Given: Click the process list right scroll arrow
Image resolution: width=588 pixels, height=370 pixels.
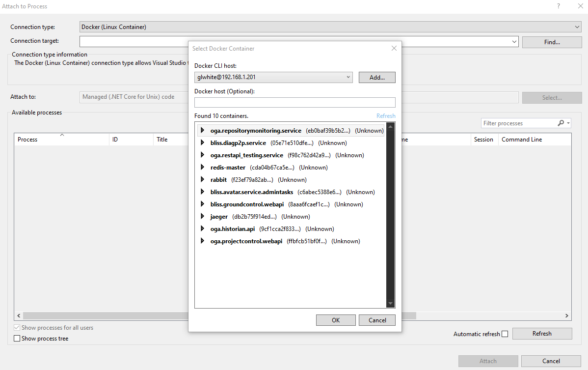Looking at the screenshot, I should (566, 316).
